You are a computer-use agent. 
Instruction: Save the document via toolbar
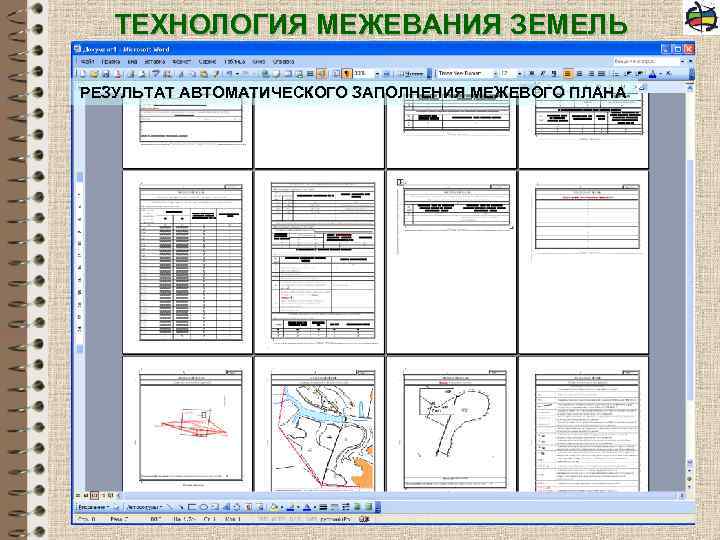(x=106, y=74)
